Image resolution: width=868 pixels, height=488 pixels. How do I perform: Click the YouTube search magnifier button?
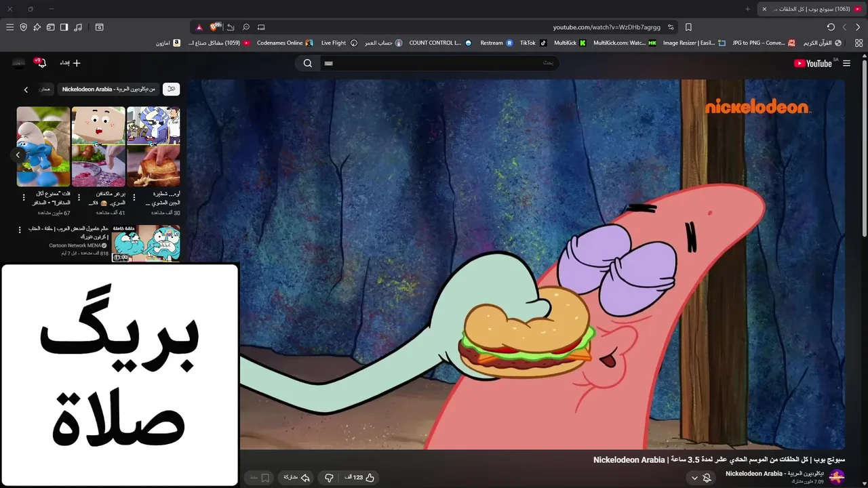click(x=308, y=63)
